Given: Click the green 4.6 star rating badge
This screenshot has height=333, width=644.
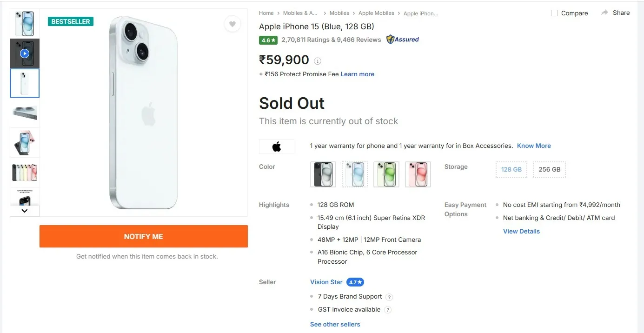Looking at the screenshot, I should point(268,40).
